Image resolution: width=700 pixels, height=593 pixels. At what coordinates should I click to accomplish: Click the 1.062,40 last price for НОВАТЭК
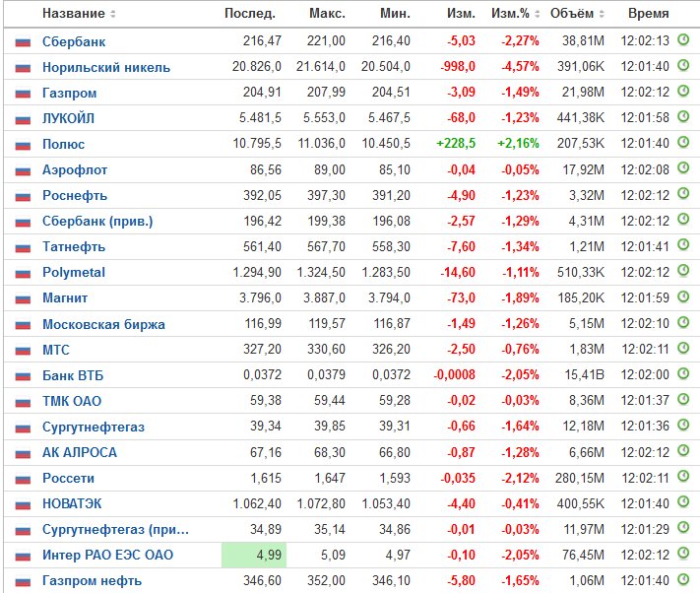257,503
